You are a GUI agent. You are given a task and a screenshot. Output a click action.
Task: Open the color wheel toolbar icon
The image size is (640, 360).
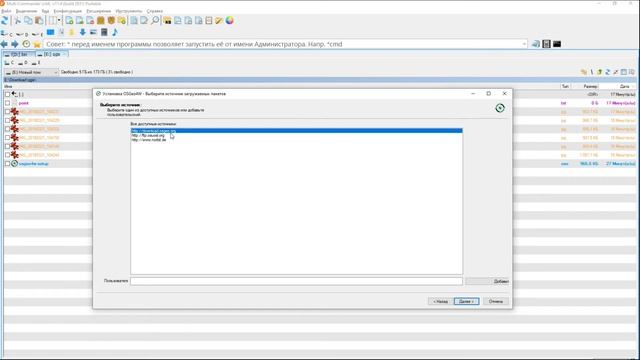pyautogui.click(x=229, y=20)
